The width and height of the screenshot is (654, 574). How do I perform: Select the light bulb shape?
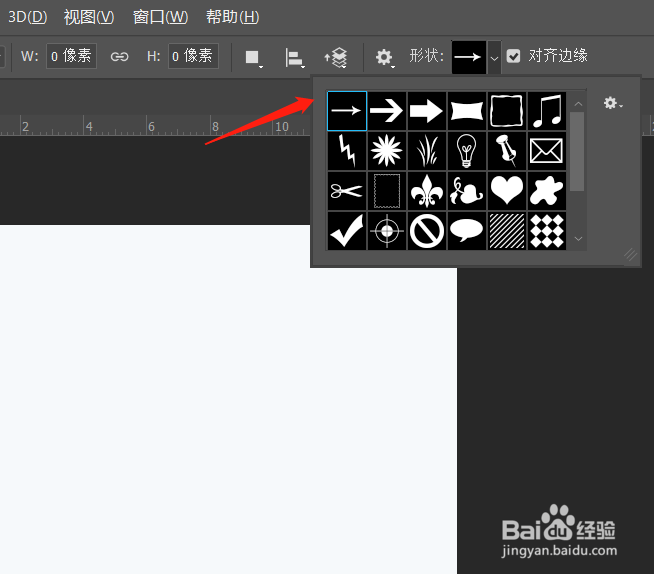point(466,151)
